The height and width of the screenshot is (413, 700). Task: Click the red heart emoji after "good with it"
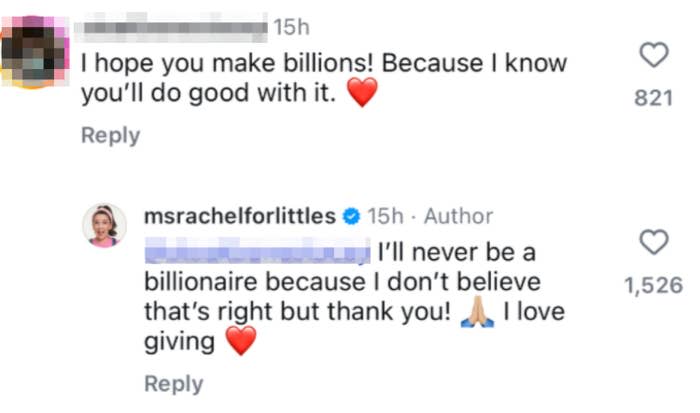click(x=361, y=96)
